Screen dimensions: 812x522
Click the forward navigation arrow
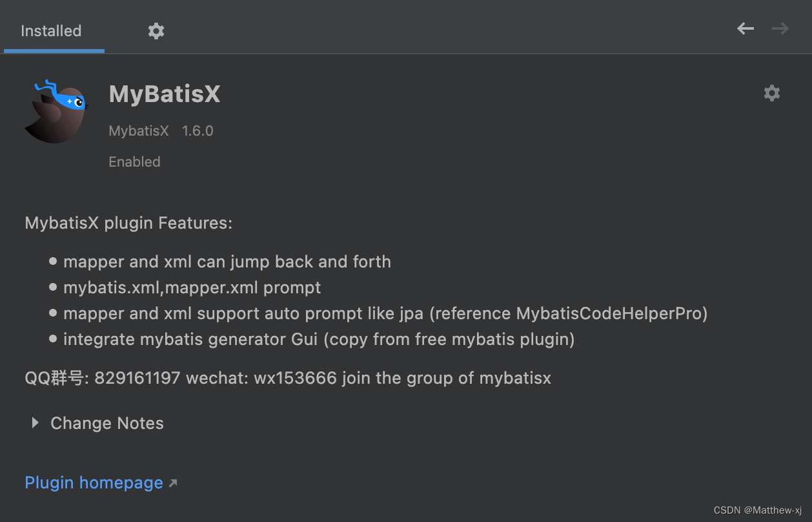(780, 28)
